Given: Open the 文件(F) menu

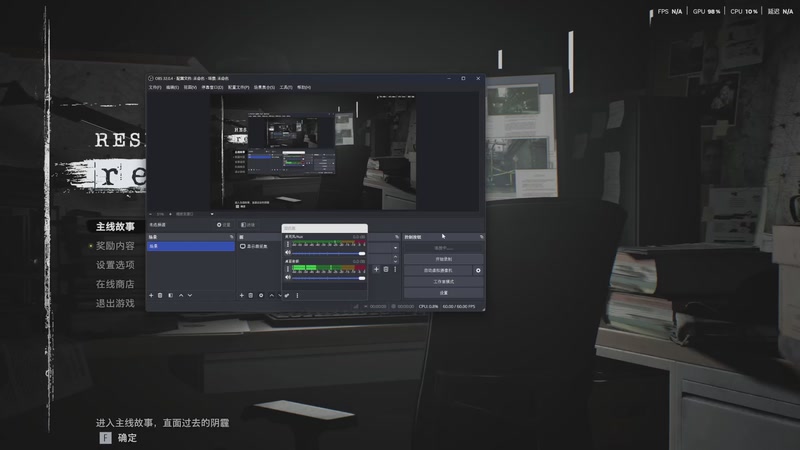Looking at the screenshot, I should tap(155, 87).
